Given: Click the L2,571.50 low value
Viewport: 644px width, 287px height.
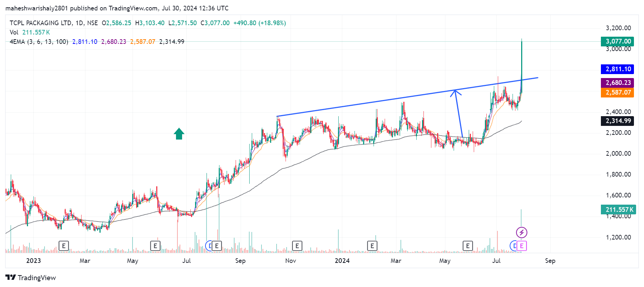Looking at the screenshot, I should pos(182,23).
